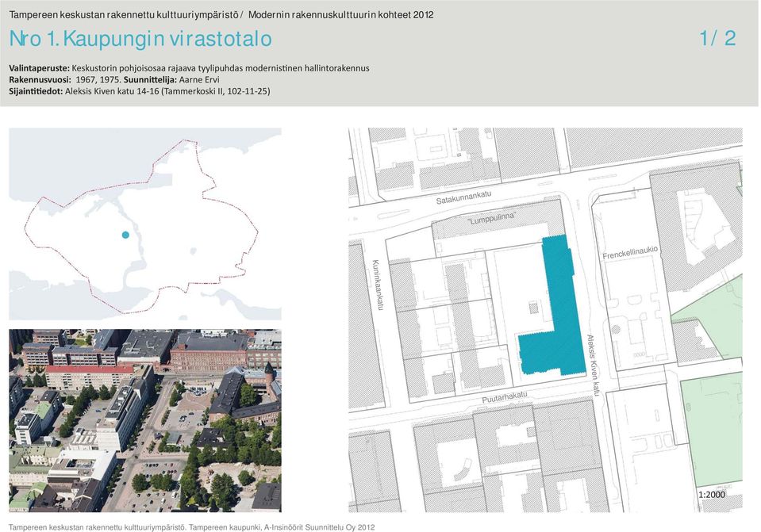Click the 'Kuninkaankatu' street label

[378, 285]
